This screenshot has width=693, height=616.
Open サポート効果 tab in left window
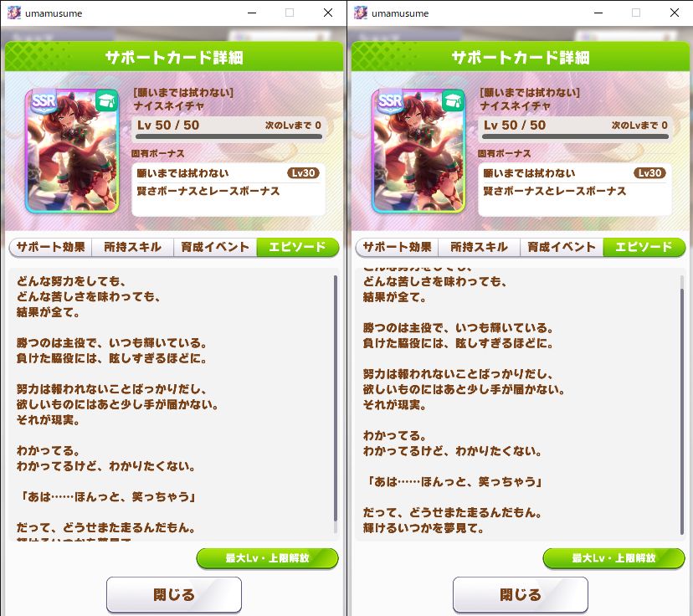coord(50,247)
